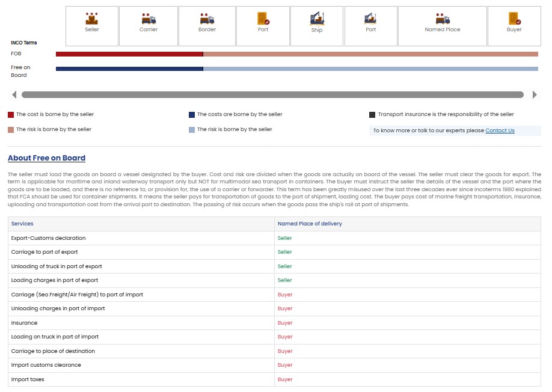Select the Port icon left of Ship
This screenshot has height=392, width=552.
click(x=263, y=19)
